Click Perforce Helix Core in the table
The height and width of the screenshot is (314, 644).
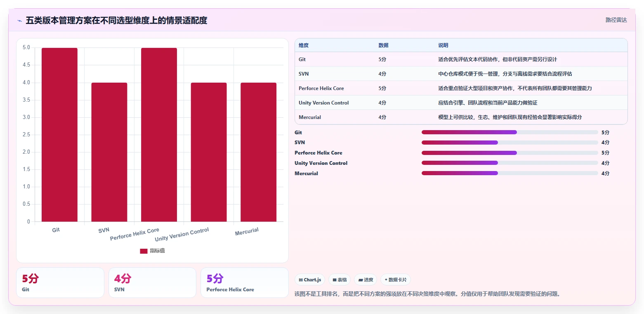tap(321, 88)
